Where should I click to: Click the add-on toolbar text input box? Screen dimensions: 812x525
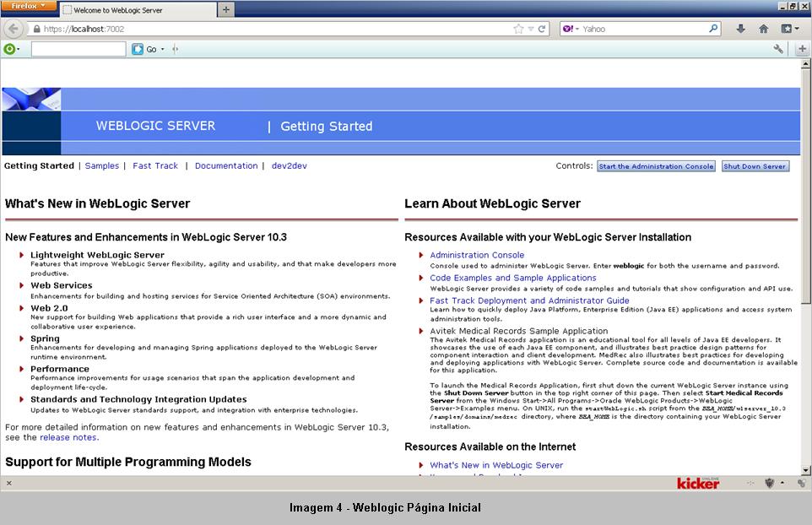[78, 49]
